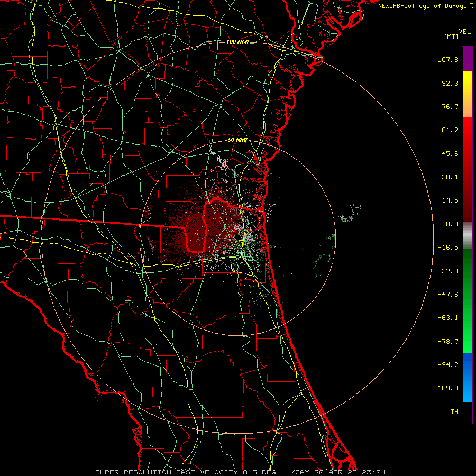Click the [KT] units label
476x476 pixels.
[x=451, y=36]
